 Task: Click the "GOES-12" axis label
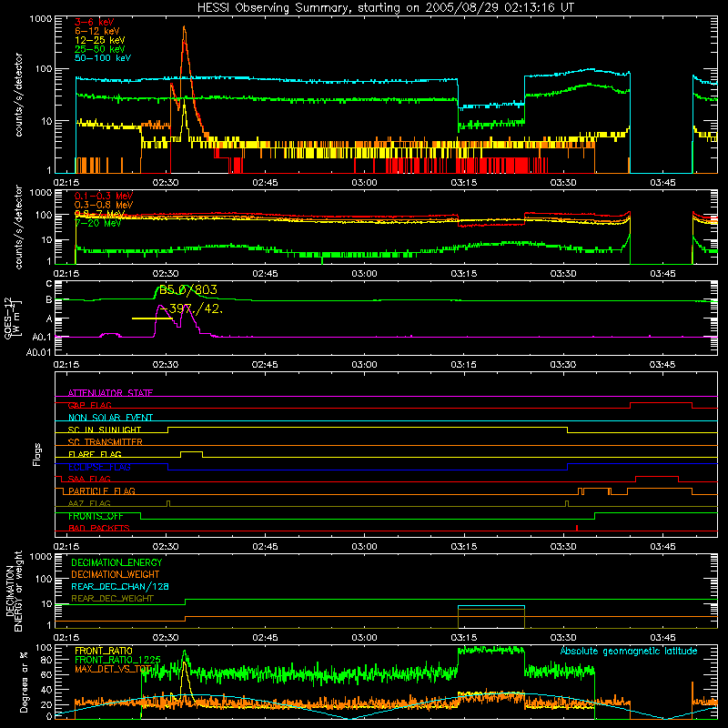8,318
